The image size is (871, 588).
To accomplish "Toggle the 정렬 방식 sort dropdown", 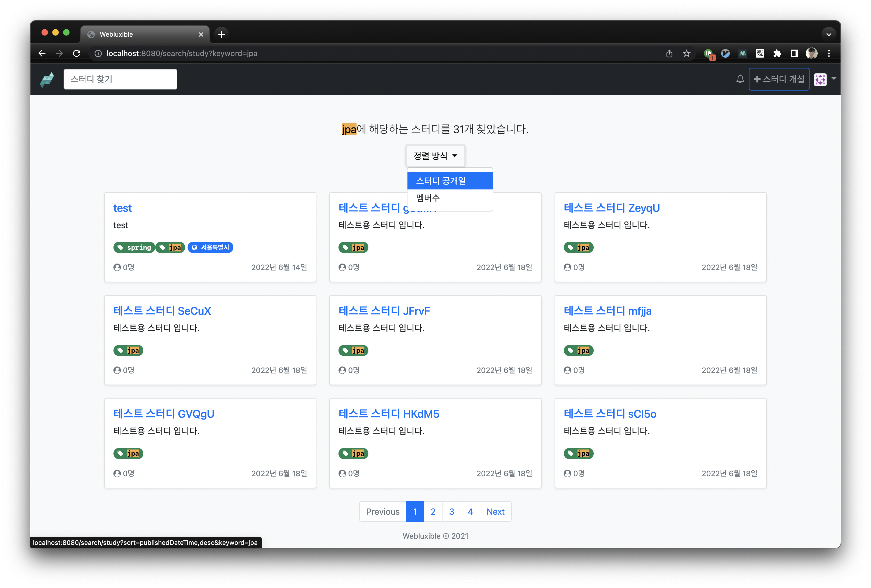I will coord(435,156).
